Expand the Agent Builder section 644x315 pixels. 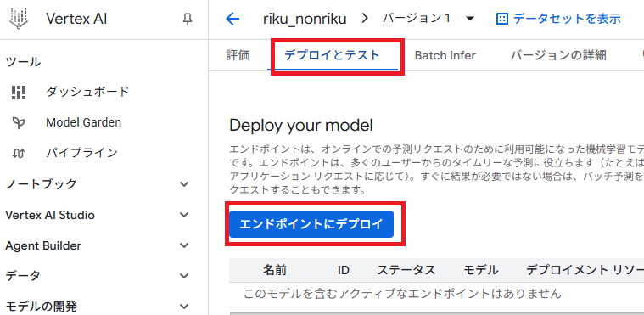click(184, 245)
